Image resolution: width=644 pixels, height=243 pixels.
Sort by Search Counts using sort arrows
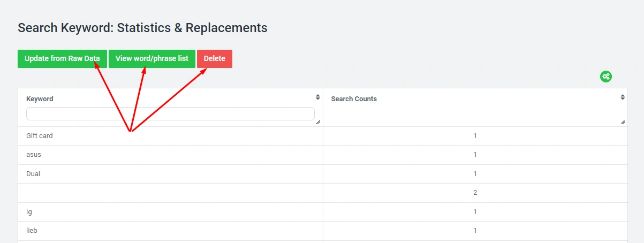(x=623, y=97)
